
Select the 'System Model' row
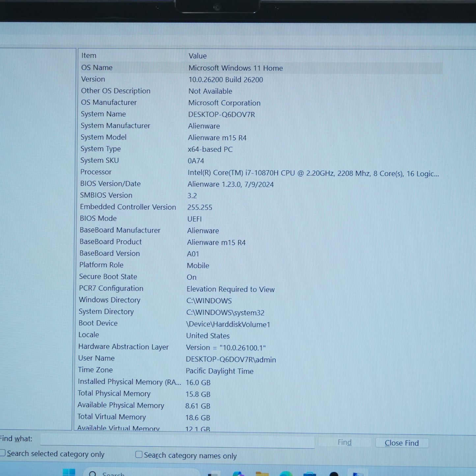[103, 137]
